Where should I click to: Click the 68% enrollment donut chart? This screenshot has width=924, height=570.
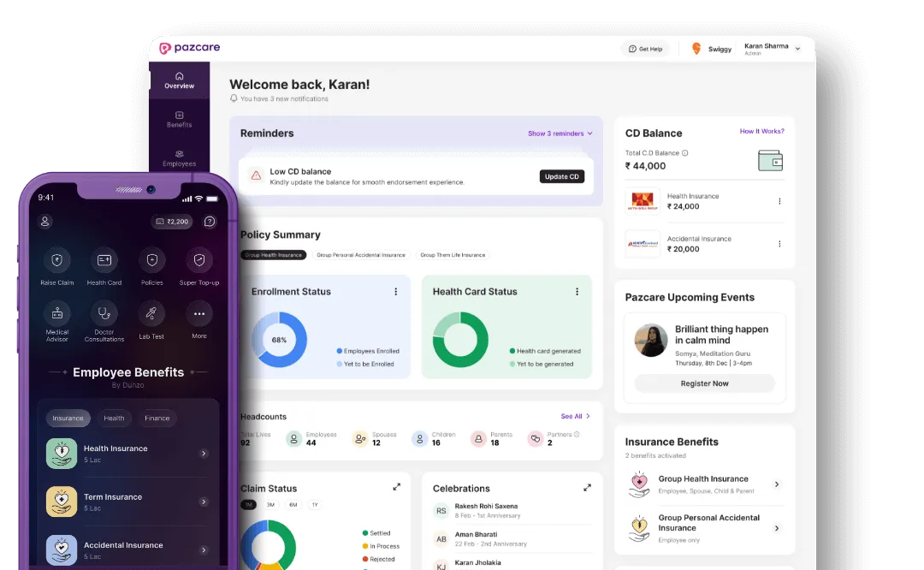(279, 340)
